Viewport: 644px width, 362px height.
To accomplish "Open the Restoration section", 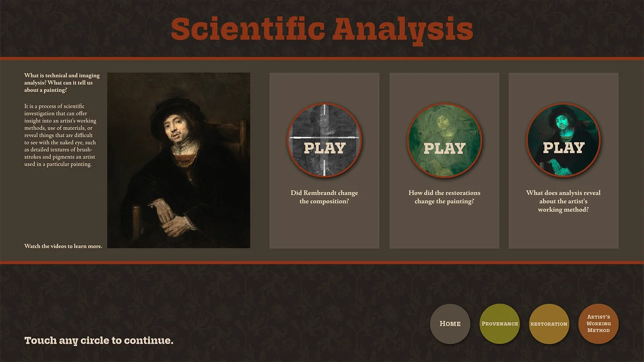I will [x=549, y=324].
